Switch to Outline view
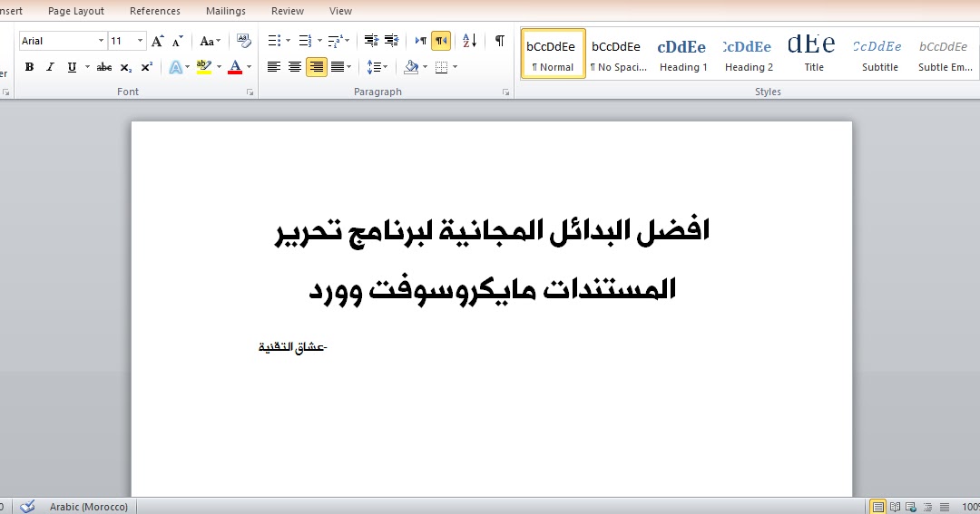 pos(928,507)
